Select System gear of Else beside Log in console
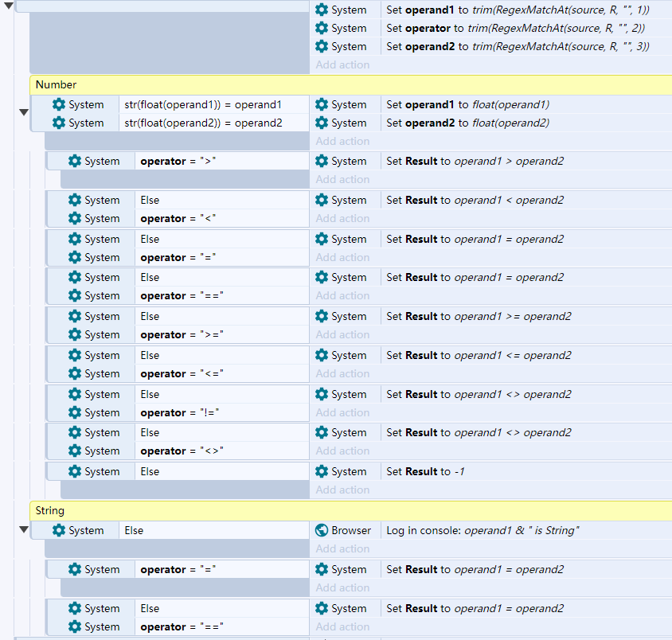This screenshot has height=640, width=672. [x=59, y=530]
